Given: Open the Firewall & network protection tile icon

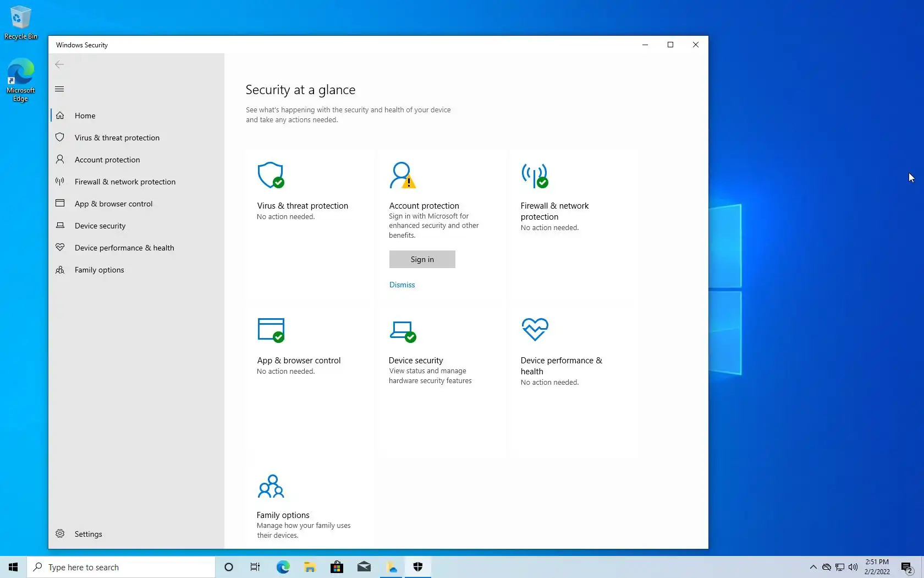Looking at the screenshot, I should (x=535, y=176).
